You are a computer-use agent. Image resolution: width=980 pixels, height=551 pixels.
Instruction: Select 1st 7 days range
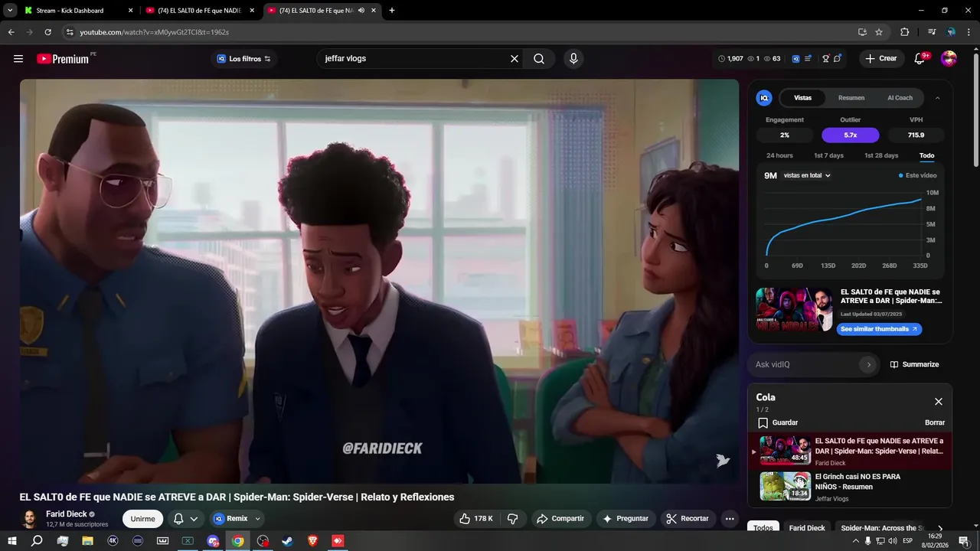tap(828, 155)
